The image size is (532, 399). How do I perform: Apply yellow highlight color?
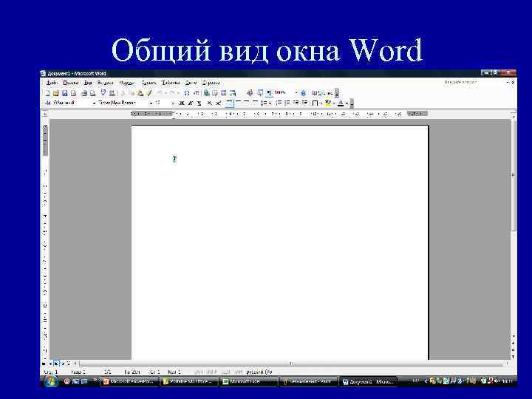click(x=328, y=103)
